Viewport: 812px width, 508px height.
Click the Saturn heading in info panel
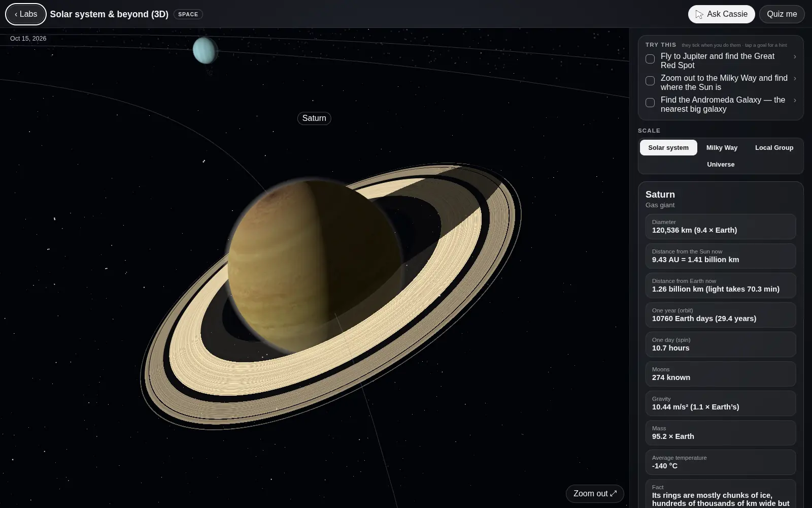coord(660,195)
